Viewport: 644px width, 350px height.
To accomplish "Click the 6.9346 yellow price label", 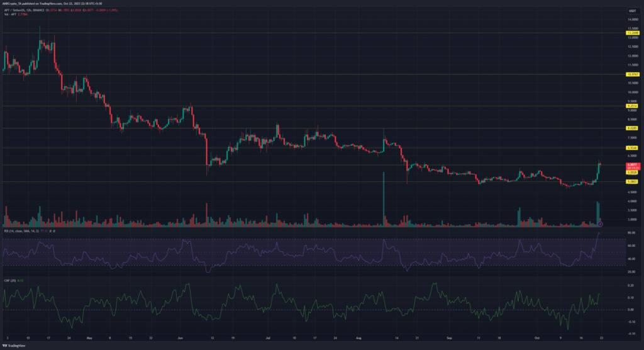I will [631, 148].
